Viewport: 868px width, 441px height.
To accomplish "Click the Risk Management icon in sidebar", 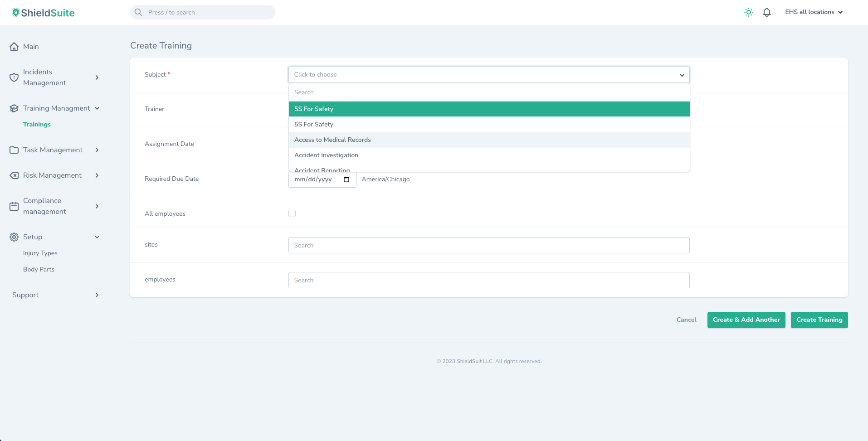I will 14,175.
